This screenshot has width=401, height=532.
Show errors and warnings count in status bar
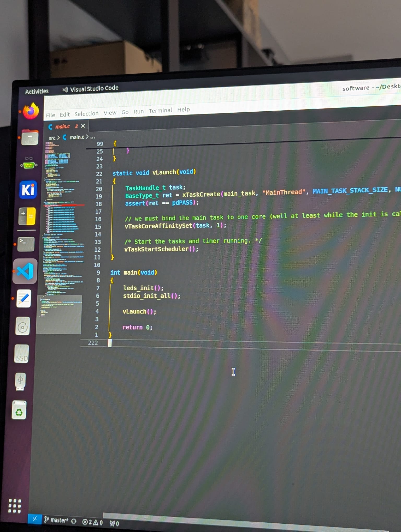(92, 522)
